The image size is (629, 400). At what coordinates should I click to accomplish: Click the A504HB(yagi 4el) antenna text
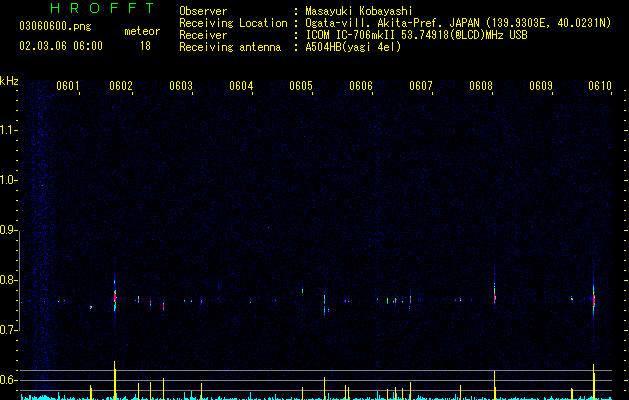click(353, 47)
